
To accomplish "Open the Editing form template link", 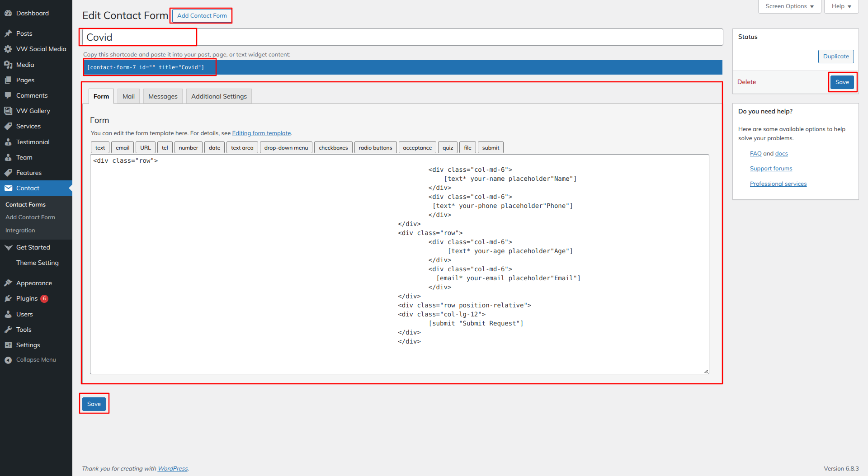I will (261, 133).
